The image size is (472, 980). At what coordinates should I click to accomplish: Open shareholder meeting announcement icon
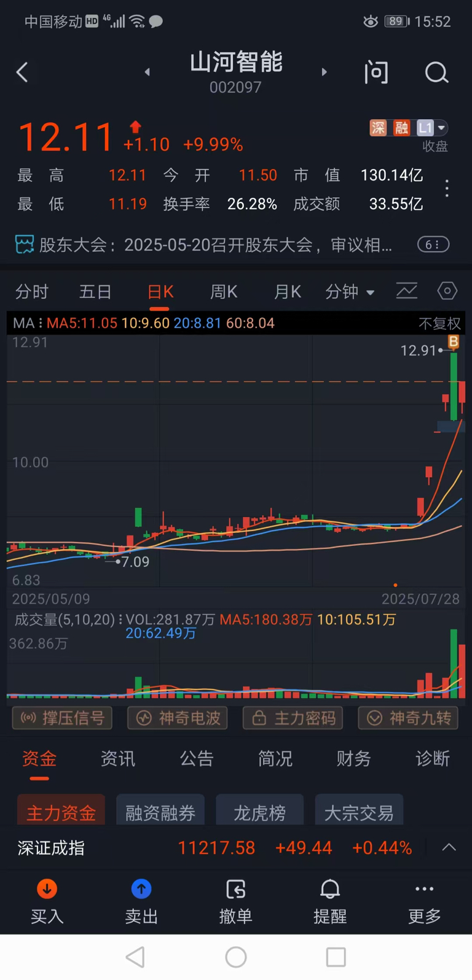point(25,245)
